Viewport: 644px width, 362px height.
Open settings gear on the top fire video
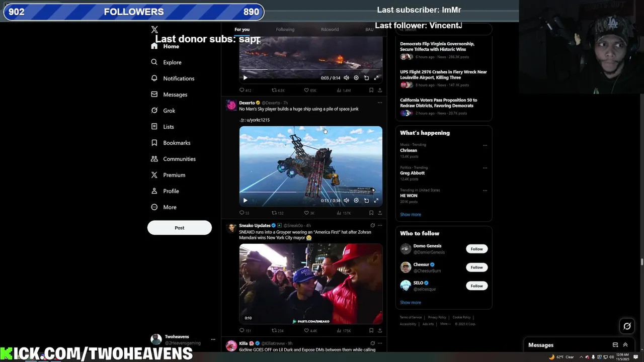point(356,78)
